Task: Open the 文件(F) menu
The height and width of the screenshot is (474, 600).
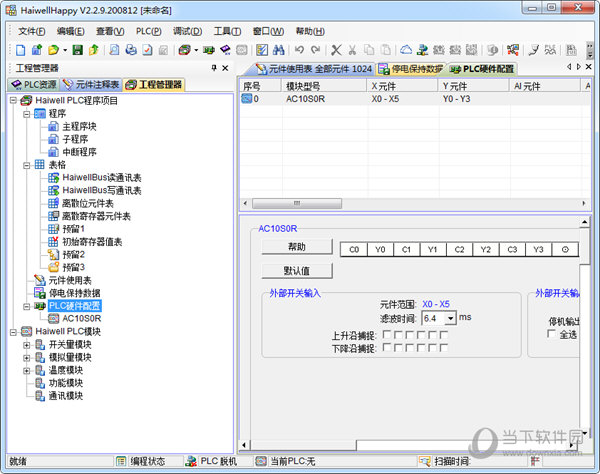Action: 31,31
